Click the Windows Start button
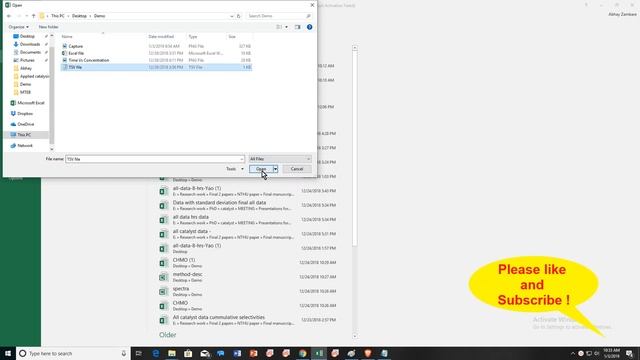The height and width of the screenshot is (360, 640). click(8, 353)
